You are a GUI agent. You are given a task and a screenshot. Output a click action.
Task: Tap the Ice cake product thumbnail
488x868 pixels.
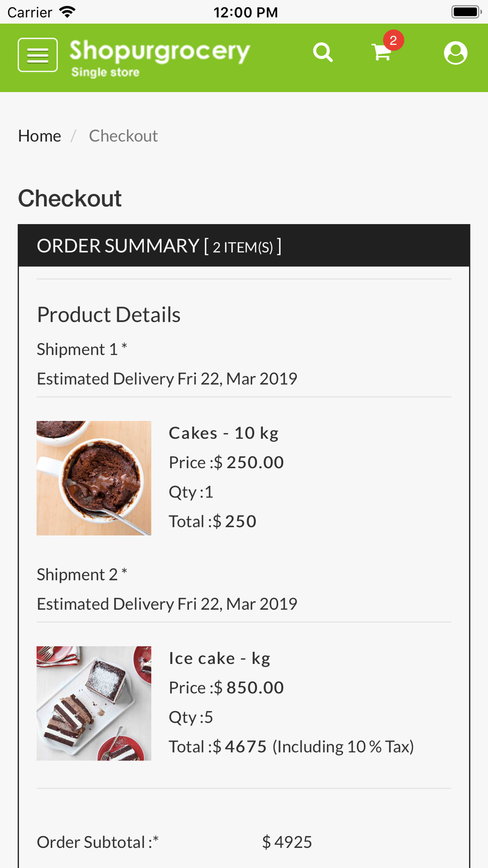point(94,703)
